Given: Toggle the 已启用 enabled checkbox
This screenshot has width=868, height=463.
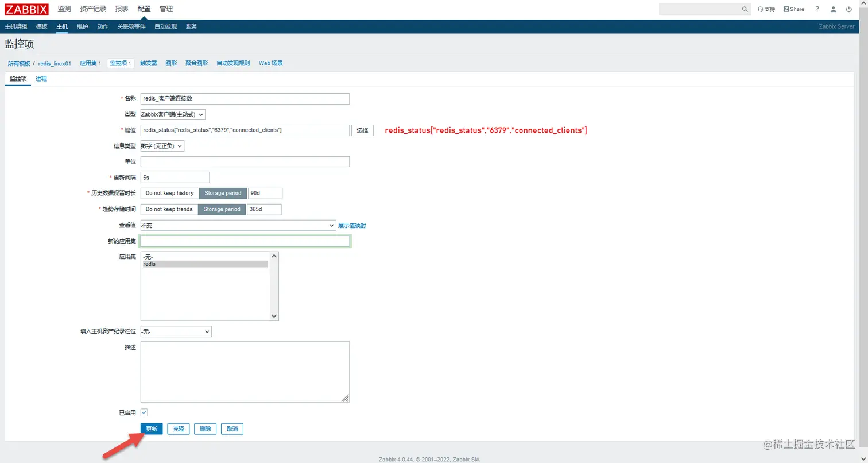Looking at the screenshot, I should pos(144,412).
